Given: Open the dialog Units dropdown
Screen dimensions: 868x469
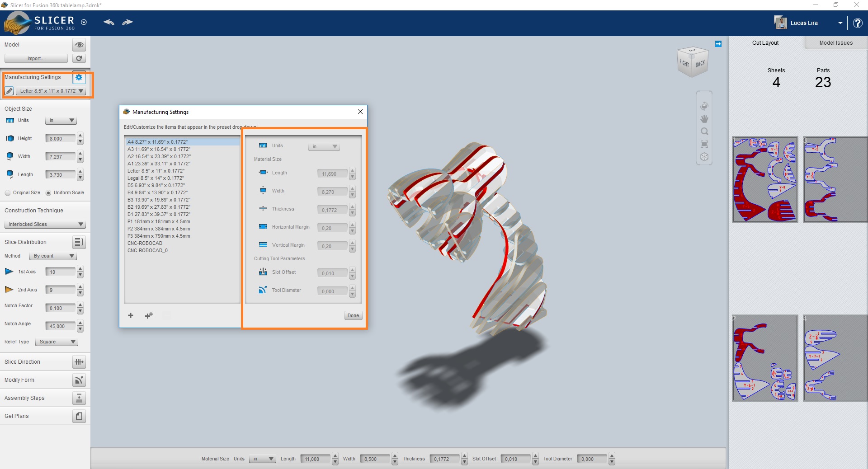Looking at the screenshot, I should pyautogui.click(x=324, y=147).
